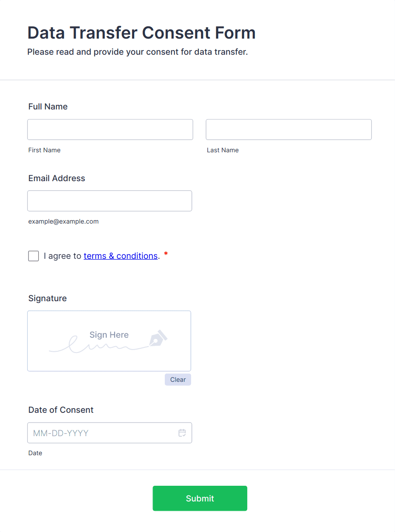The image size is (395, 532).
Task: Open the date picker via its calendar icon
Action: point(182,433)
